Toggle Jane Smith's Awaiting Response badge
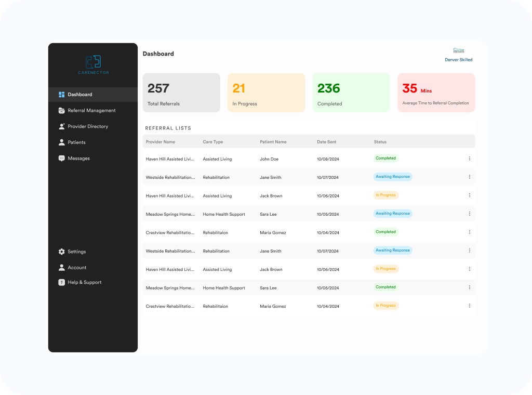Viewport: 532px width, 395px height. point(393,176)
